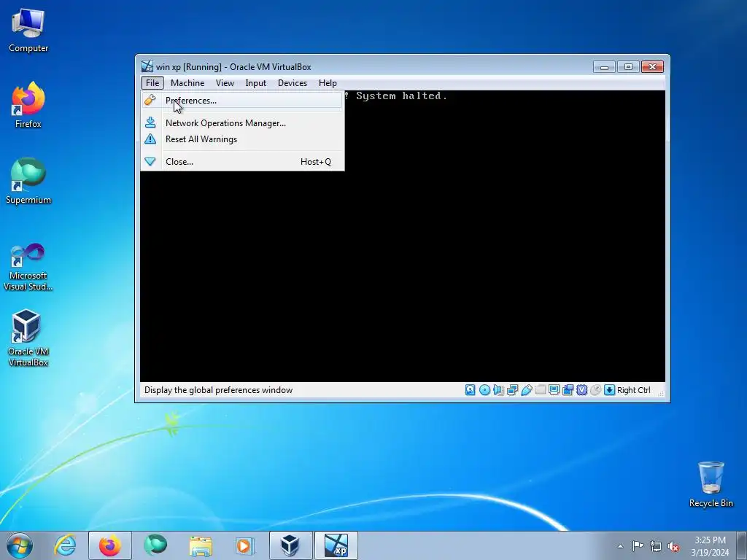Open the View menu

(225, 83)
